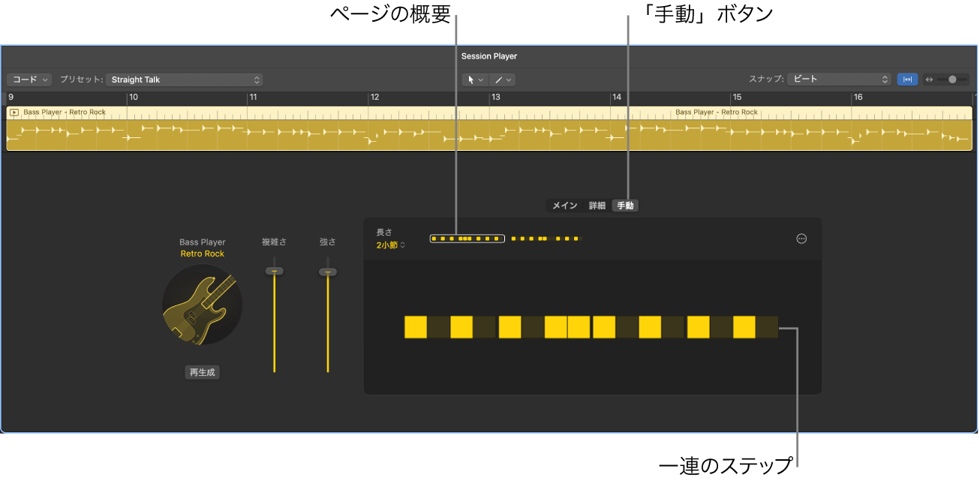Switch to the メイン tab

click(564, 205)
